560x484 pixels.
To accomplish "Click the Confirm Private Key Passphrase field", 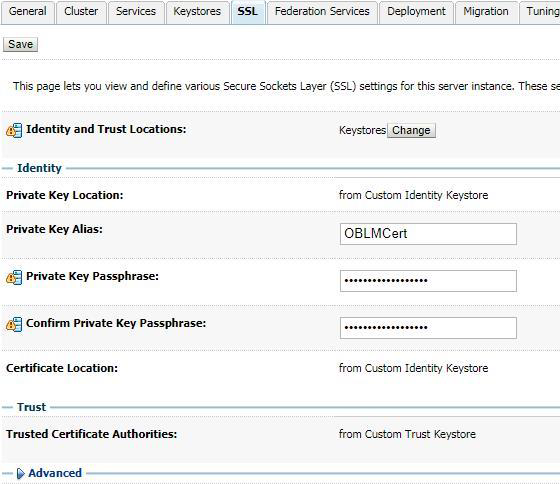I will coord(428,328).
